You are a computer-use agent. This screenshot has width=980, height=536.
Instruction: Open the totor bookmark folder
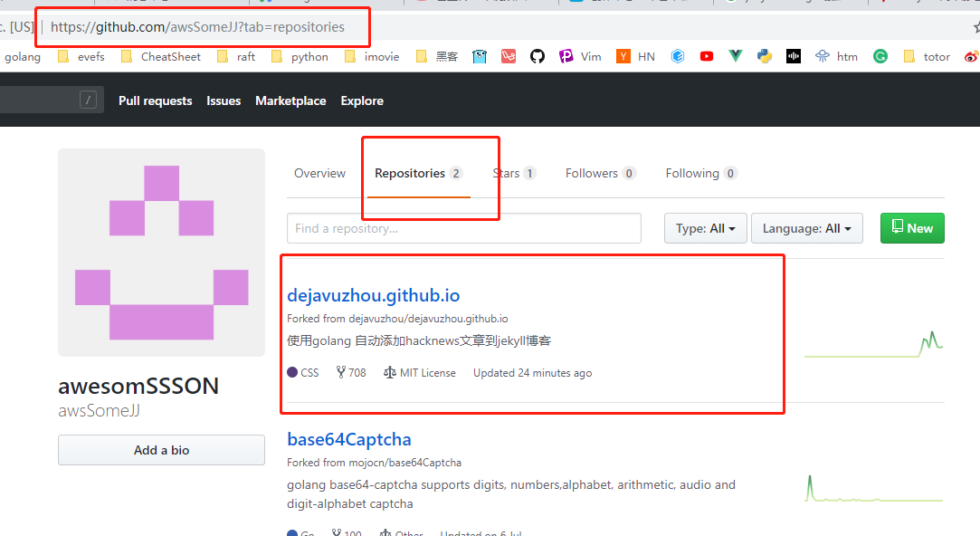coord(927,57)
